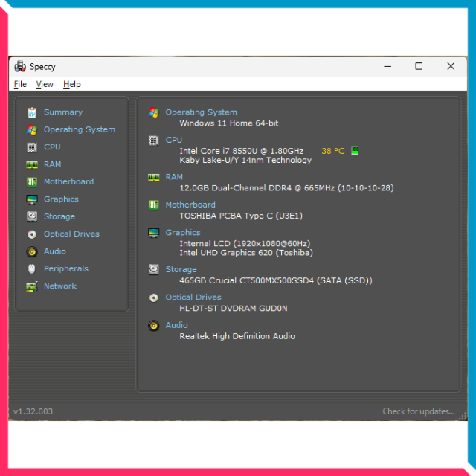Click Intel UHD Graphics 620 text
Screen dimensions: 476x476
[x=246, y=253]
